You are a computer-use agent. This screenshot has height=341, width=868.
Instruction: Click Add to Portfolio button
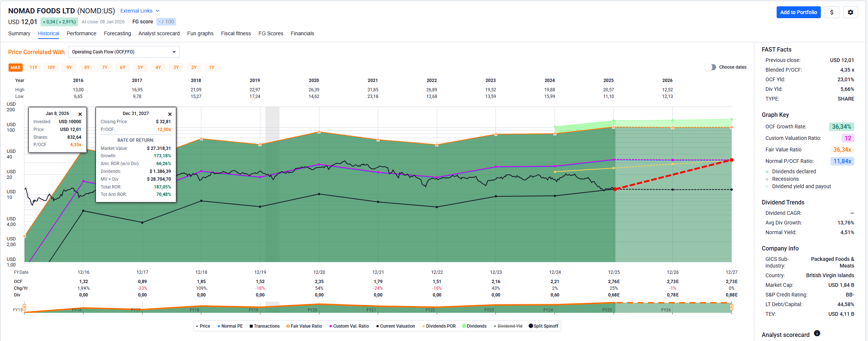click(798, 12)
